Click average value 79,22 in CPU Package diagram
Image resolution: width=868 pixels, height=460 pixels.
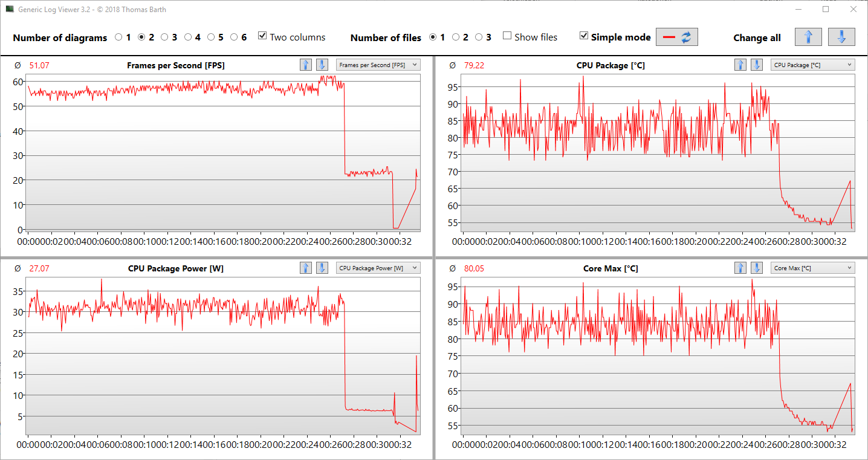(474, 65)
